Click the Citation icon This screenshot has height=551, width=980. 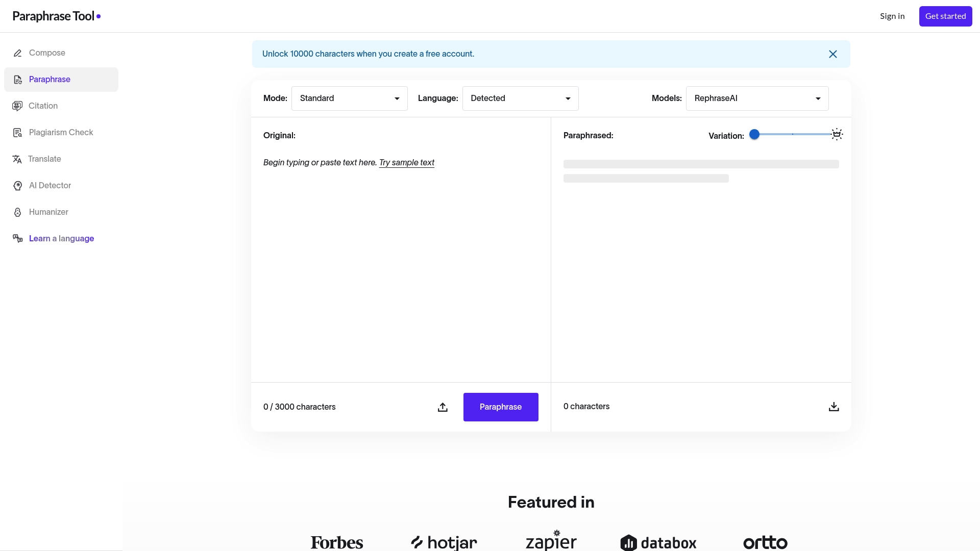[18, 106]
